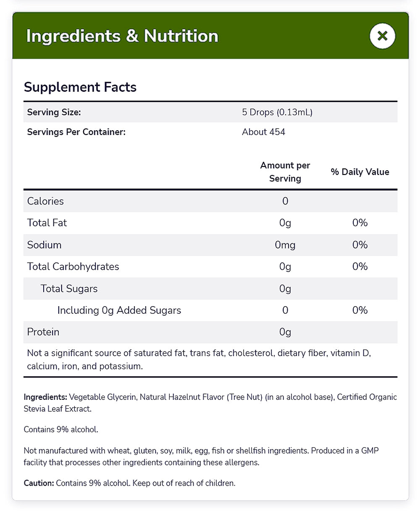Click the Ingredients & Nutrition header title
The height and width of the screenshot is (513, 420).
point(122,36)
